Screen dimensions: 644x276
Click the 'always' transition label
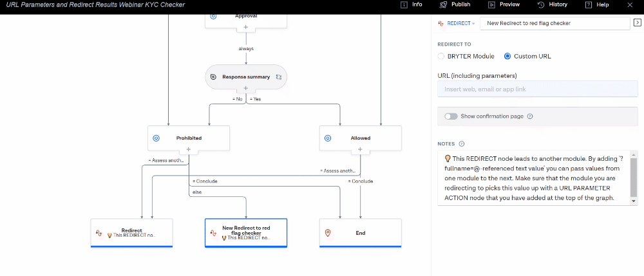click(246, 48)
